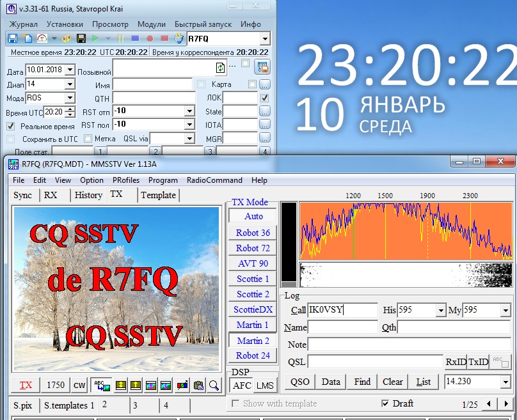Click the Call input field with IK0VSY

pos(342,311)
